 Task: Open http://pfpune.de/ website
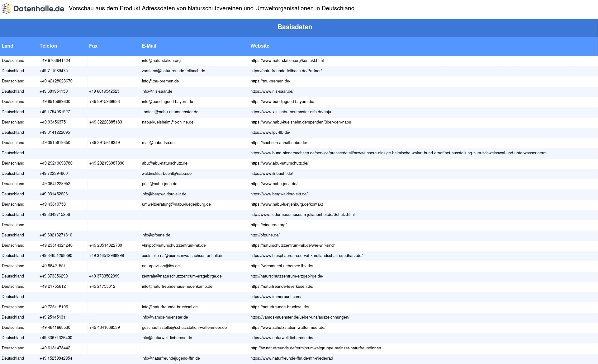(x=265, y=235)
